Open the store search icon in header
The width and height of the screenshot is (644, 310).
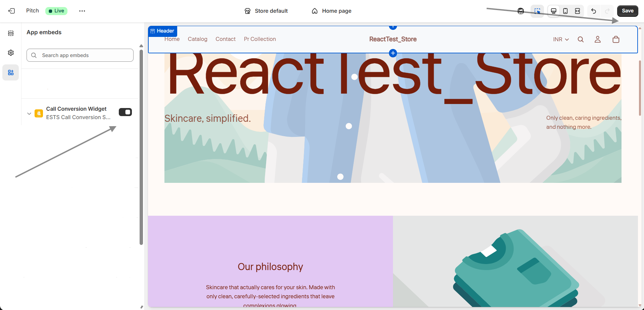click(x=581, y=39)
